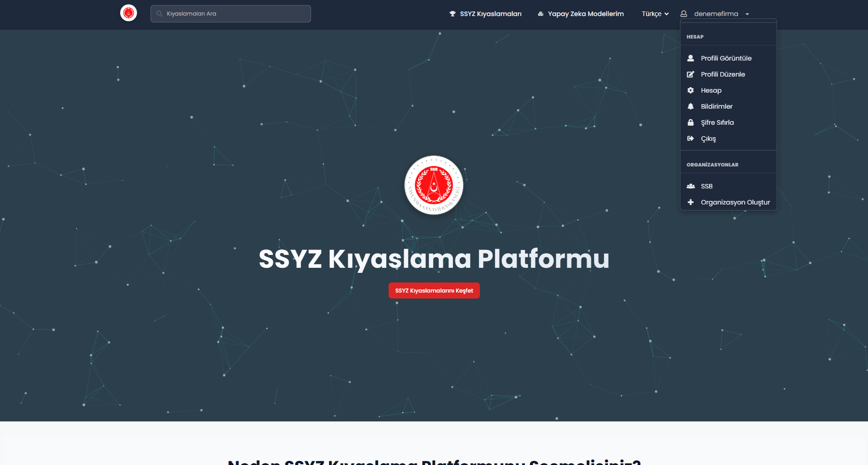Click the SSYZ Kıyaslamalarını Keşfet button
The image size is (868, 465).
click(x=434, y=291)
